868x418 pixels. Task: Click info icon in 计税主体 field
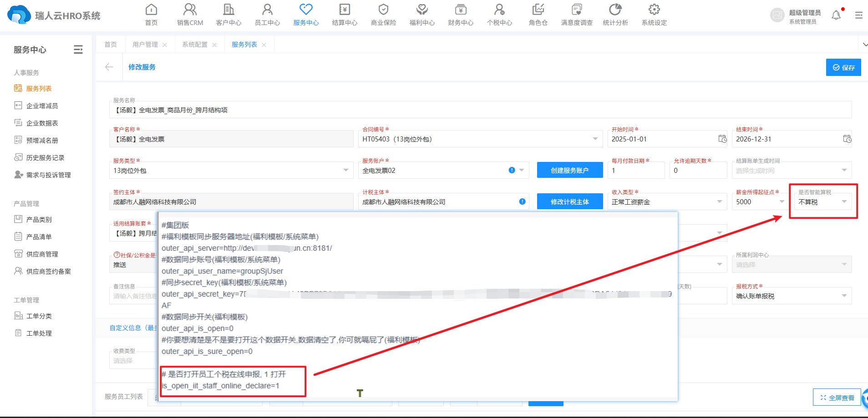(x=522, y=201)
